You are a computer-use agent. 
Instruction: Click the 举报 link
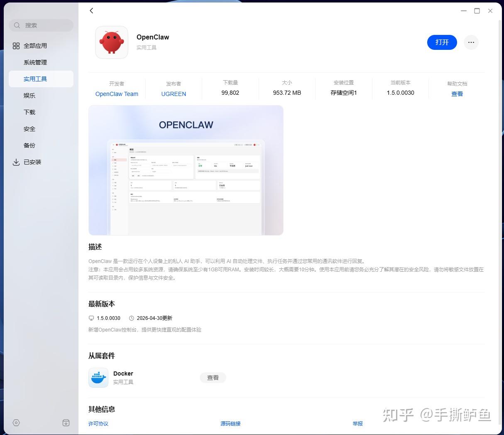358,424
